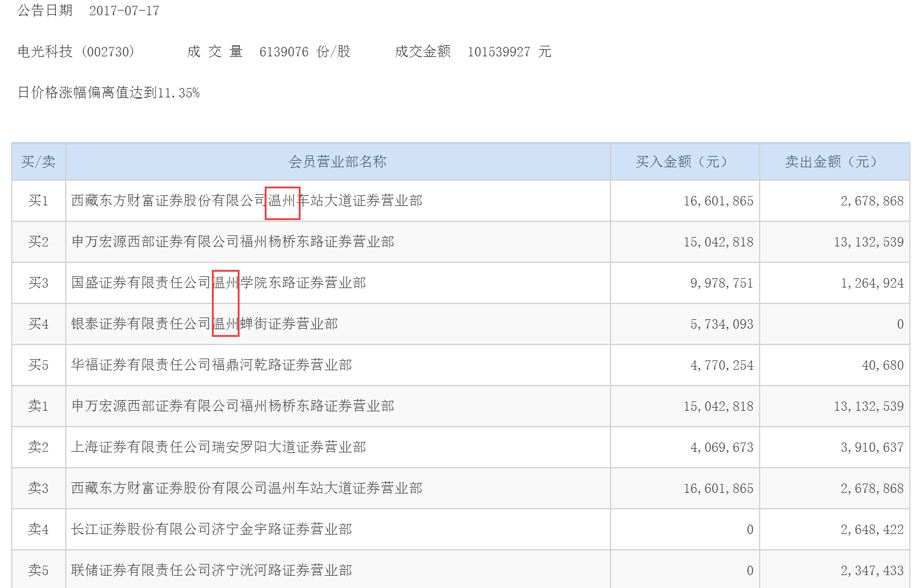Click the 买入金额（元） column header
Viewport: 924px width, 588px height.
coord(684,162)
